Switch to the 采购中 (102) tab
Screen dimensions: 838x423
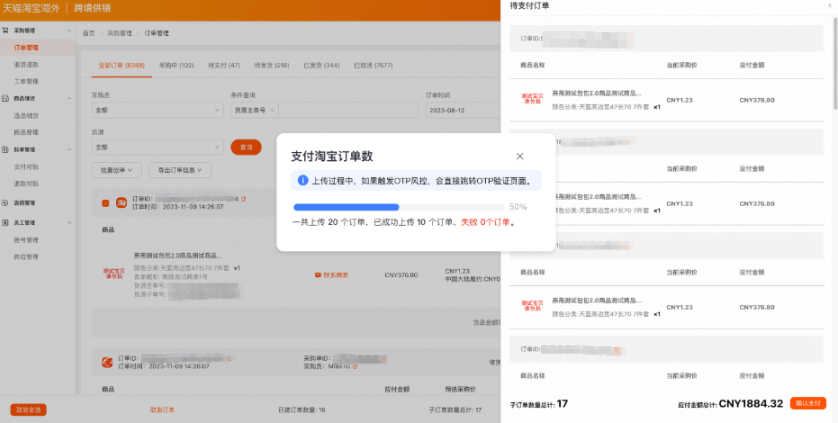tap(176, 65)
